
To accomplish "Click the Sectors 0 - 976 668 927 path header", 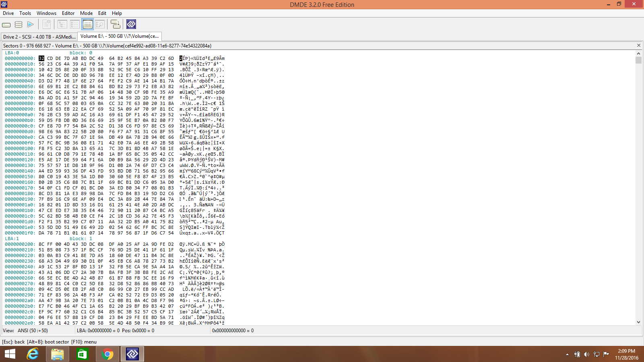I will click(x=107, y=46).
